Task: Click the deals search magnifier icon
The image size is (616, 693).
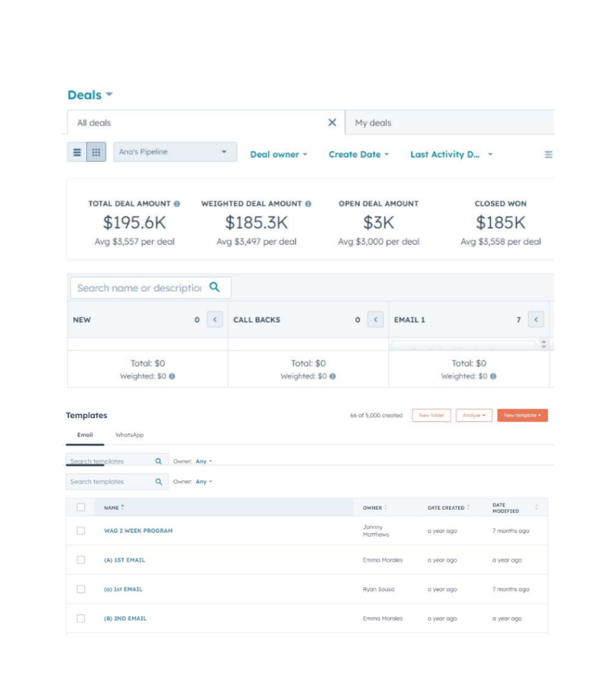Action: coord(215,287)
